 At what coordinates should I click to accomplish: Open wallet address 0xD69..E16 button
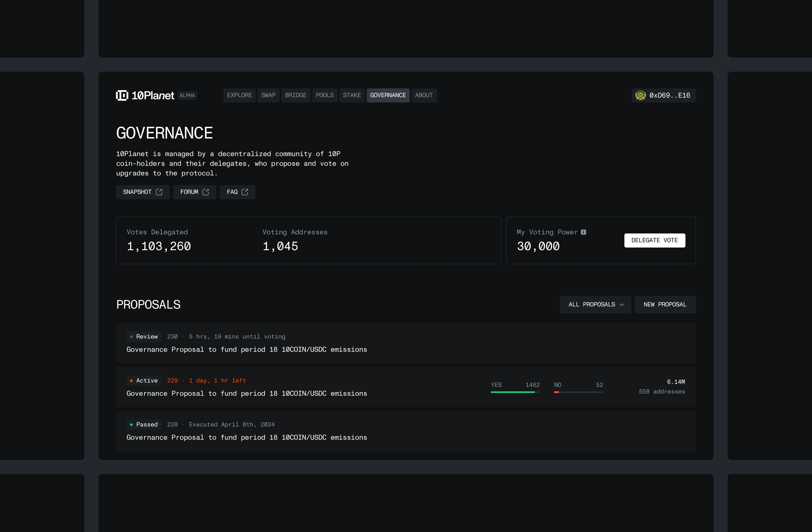(x=663, y=95)
